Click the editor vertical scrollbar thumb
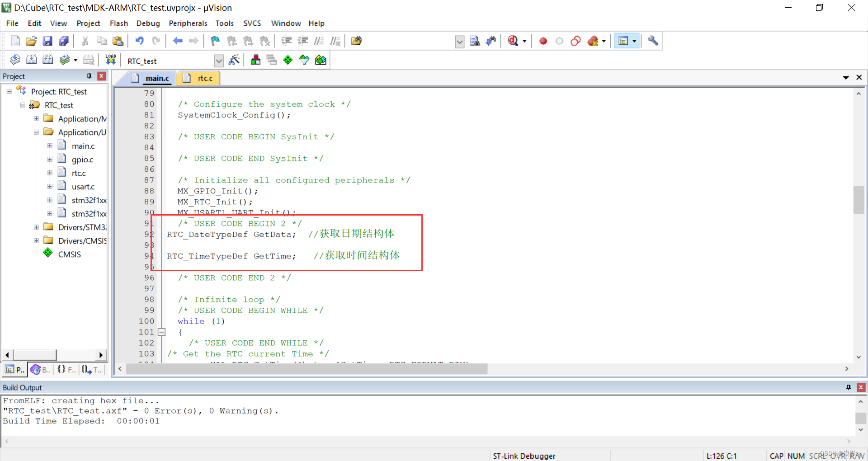 point(859,200)
